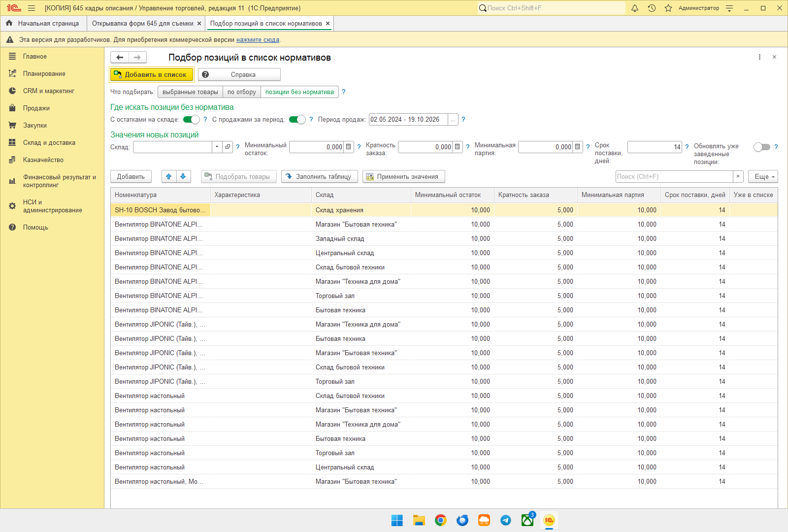Open main hamburger menu in title bar

pos(32,8)
